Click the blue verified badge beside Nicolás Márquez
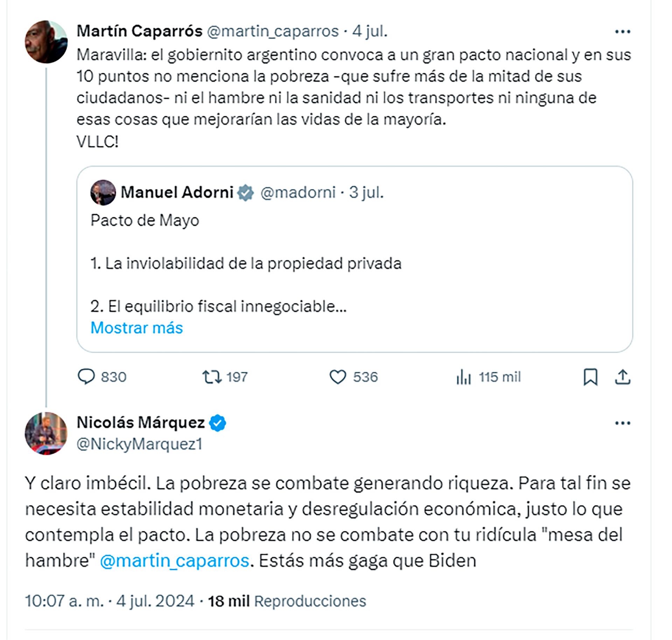The width and height of the screenshot is (672, 640). coord(217,423)
